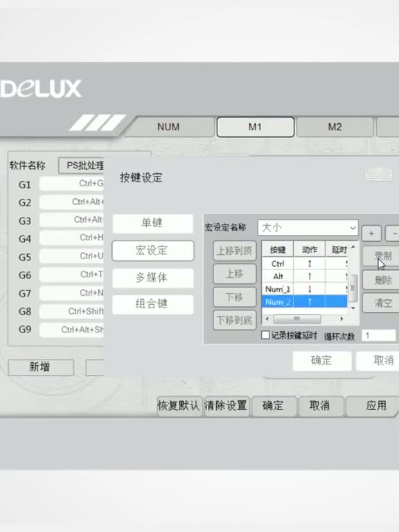Select the highlighted Num_2 row in the macro list

click(x=304, y=301)
